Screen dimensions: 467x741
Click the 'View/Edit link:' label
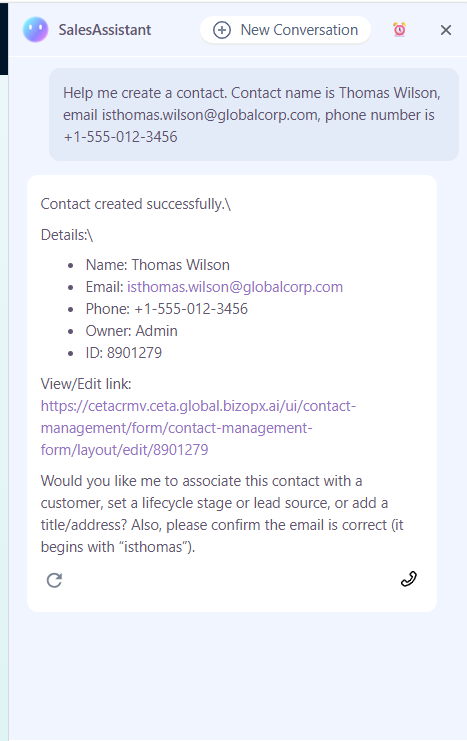(86, 384)
